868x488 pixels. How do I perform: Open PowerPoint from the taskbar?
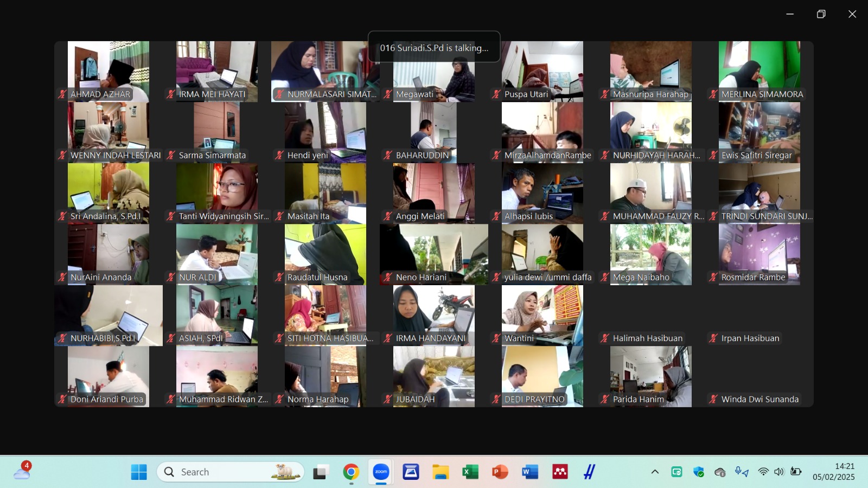coord(500,472)
